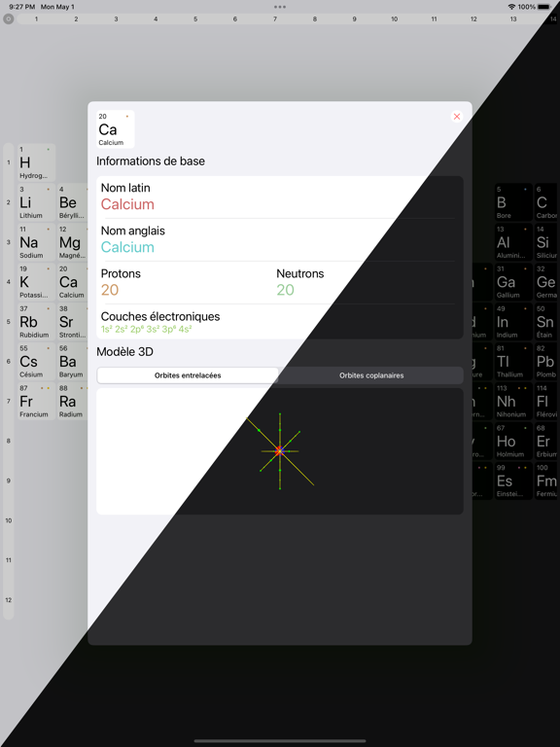Open the Baryum element tile
This screenshot has height=747, width=560.
coord(72,362)
